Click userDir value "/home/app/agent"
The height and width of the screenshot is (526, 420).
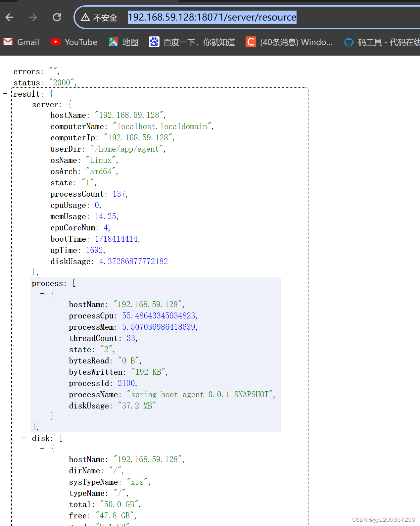pos(127,149)
